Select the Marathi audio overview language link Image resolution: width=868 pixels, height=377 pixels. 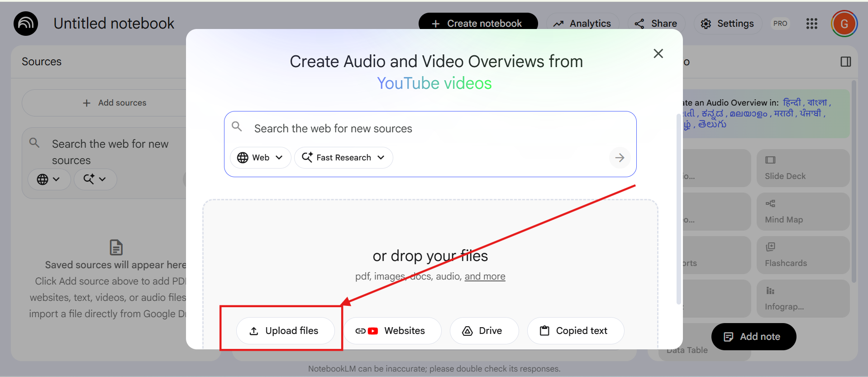[x=784, y=113]
